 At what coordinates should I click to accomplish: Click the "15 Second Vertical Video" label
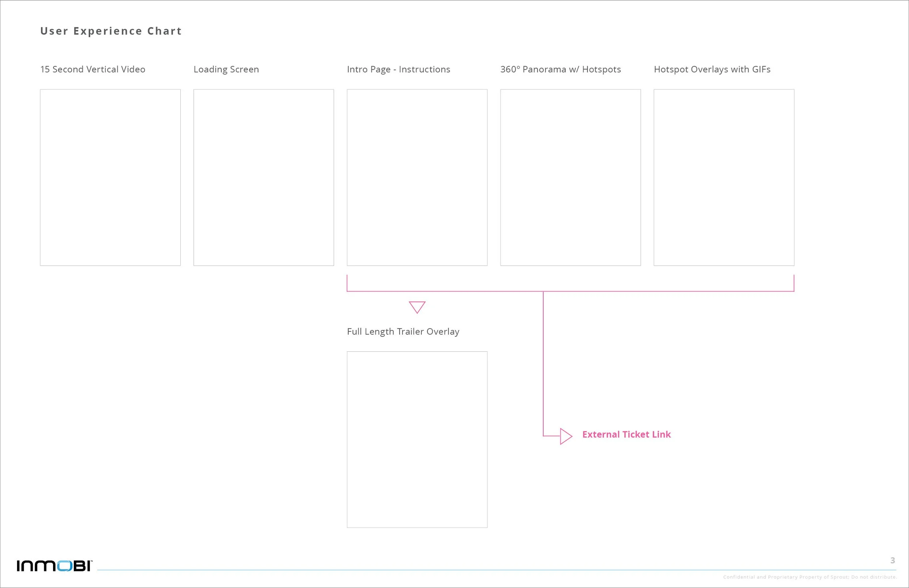(93, 69)
